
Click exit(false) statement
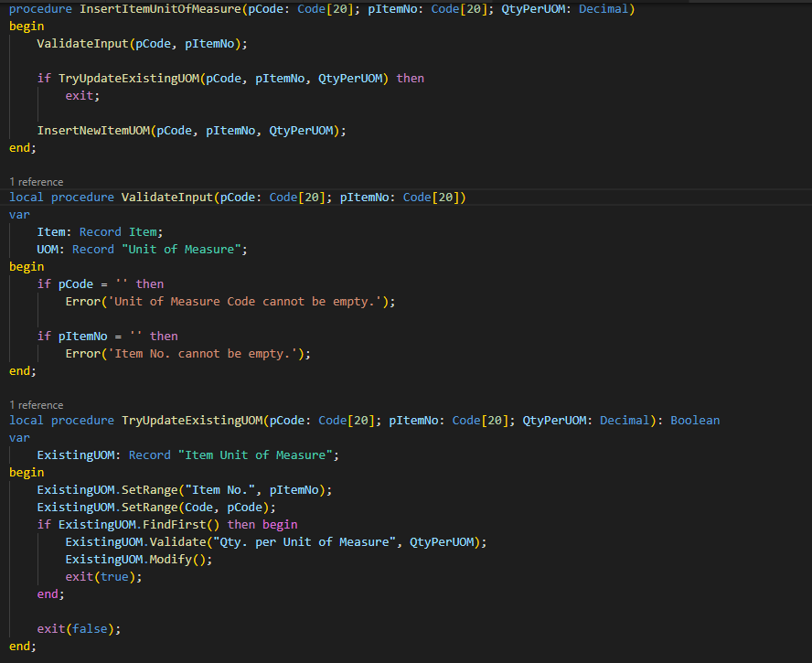point(79,629)
